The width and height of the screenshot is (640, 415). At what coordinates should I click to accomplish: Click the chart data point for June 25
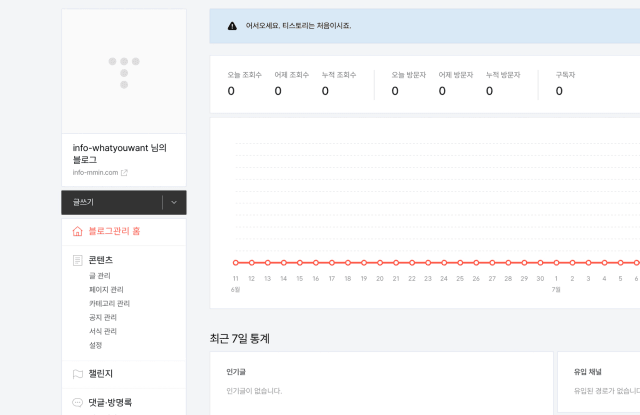(460, 263)
